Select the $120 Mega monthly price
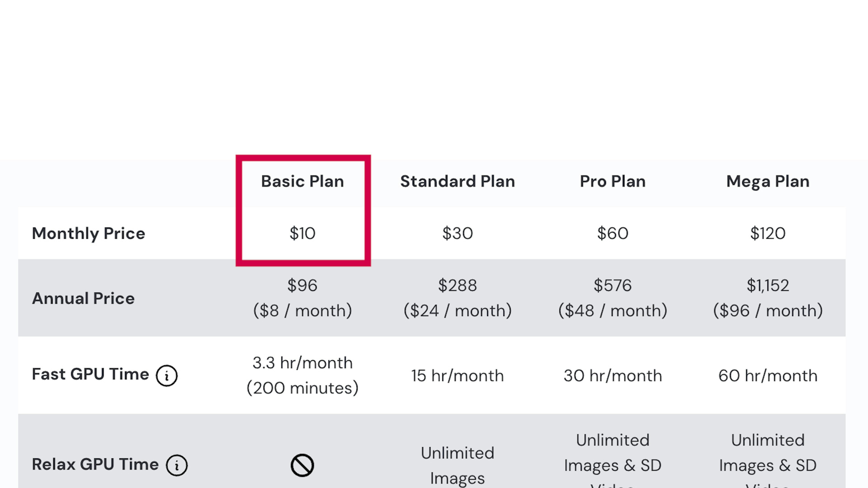The width and height of the screenshot is (868, 488). (x=768, y=233)
